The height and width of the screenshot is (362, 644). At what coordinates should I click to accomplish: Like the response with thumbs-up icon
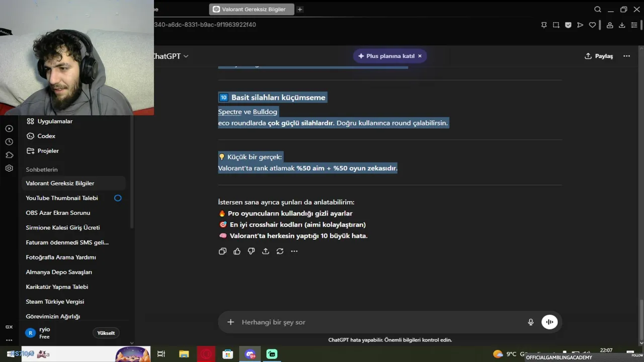pyautogui.click(x=237, y=251)
